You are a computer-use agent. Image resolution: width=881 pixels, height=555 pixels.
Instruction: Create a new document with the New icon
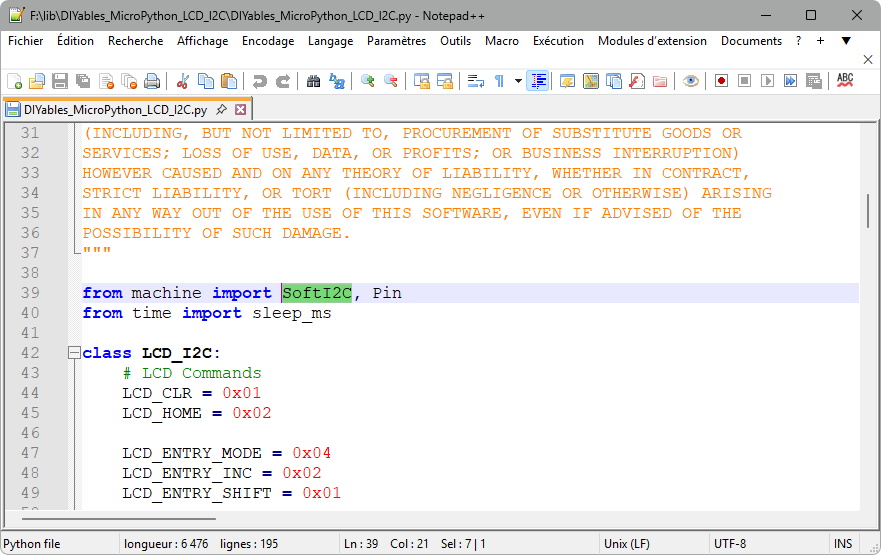click(15, 81)
